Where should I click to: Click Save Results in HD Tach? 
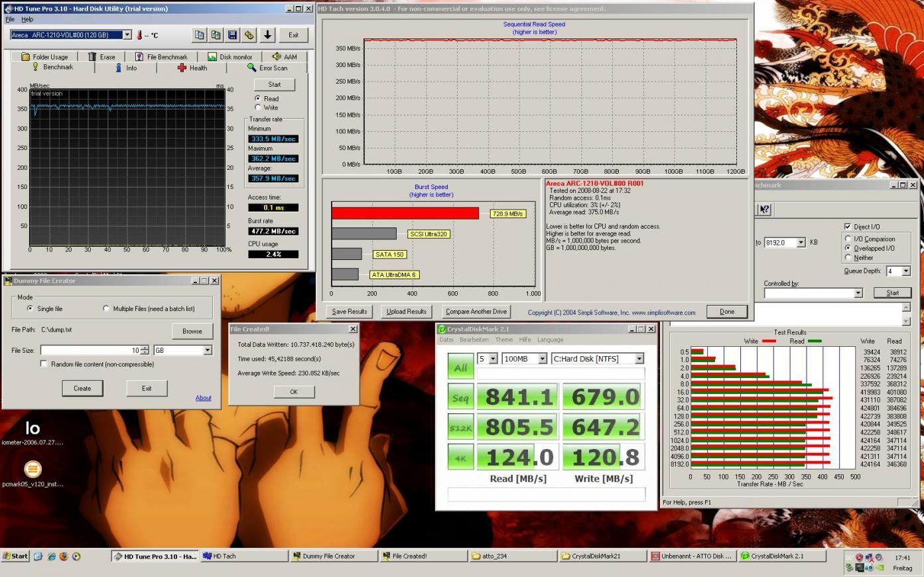click(350, 312)
